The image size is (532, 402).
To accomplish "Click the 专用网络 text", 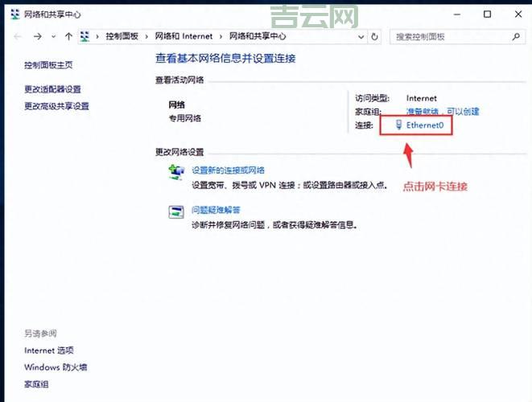I will (x=185, y=118).
